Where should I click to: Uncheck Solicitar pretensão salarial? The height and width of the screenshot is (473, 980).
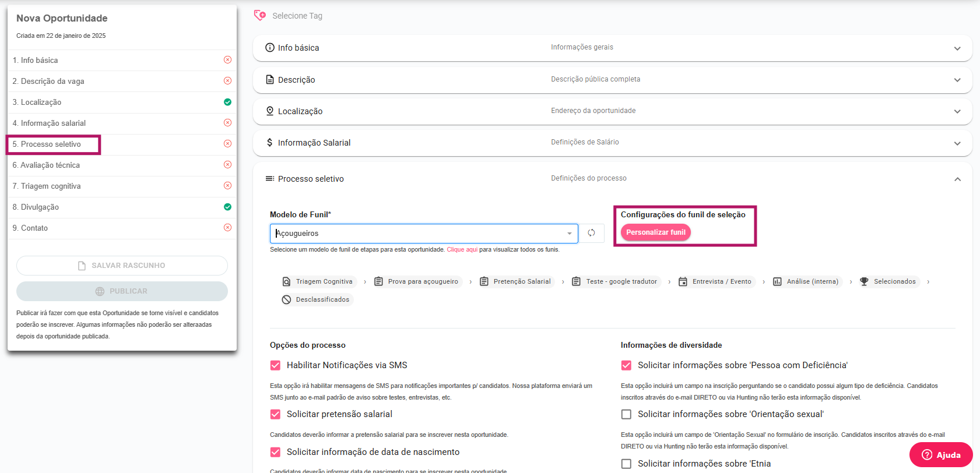[275, 414]
